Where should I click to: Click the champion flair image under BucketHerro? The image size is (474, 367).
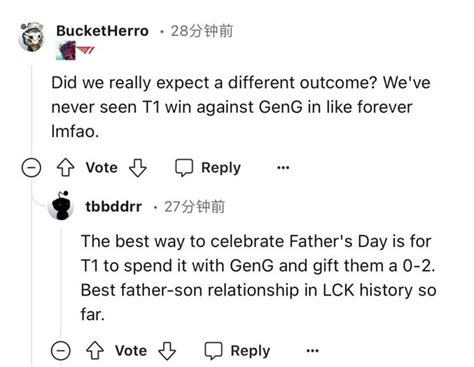tap(66, 51)
